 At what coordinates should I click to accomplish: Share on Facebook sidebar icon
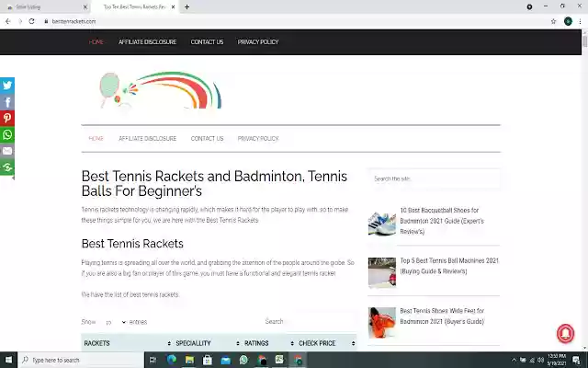coord(7,102)
